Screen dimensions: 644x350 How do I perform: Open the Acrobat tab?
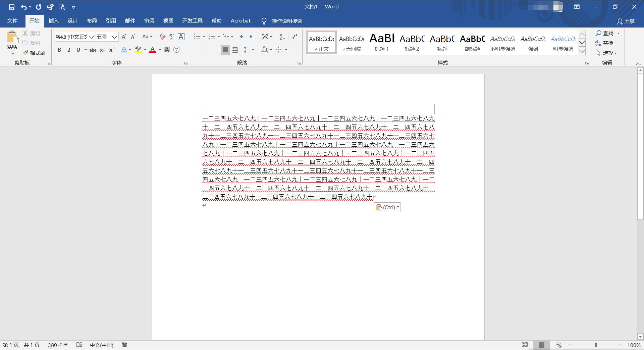(x=240, y=21)
